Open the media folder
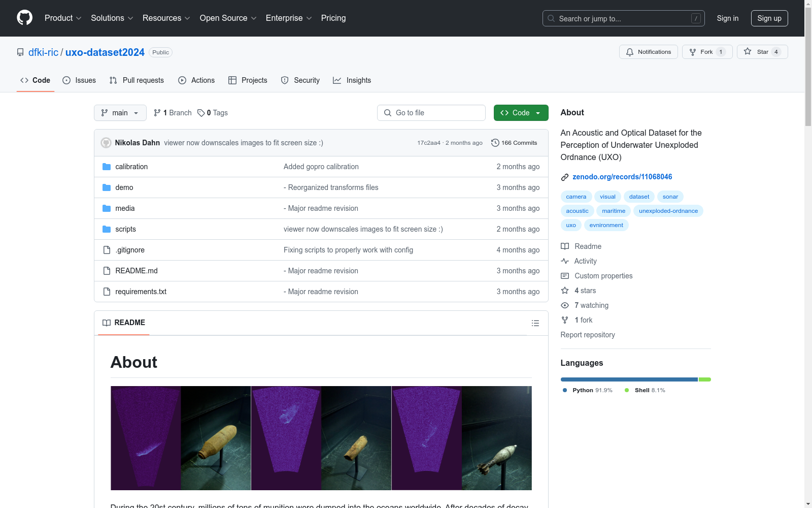812x508 pixels. (x=125, y=208)
